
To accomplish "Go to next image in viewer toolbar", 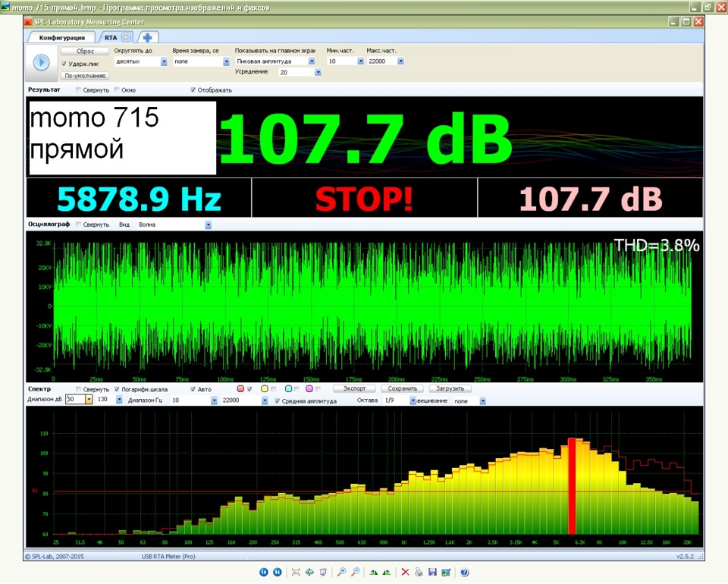I will point(278,572).
